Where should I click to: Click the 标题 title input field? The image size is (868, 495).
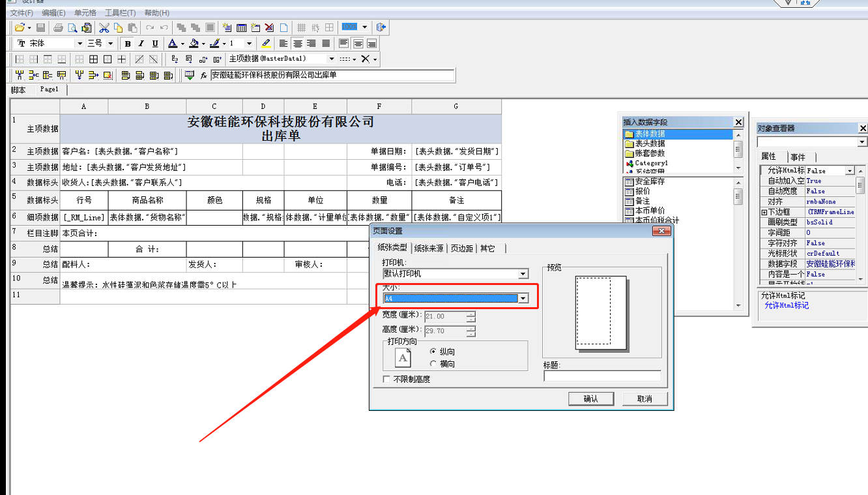602,376
